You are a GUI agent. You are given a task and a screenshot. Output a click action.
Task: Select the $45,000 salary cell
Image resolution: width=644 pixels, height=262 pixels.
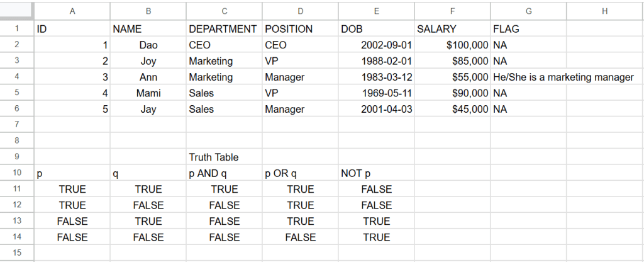coord(452,109)
